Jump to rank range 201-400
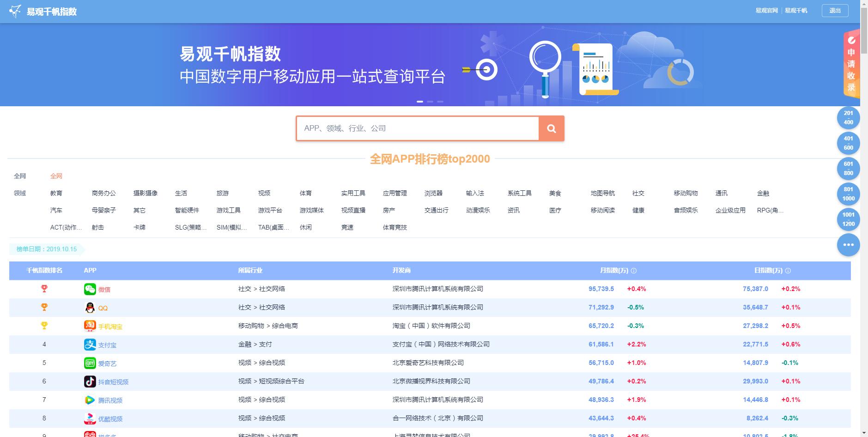Viewport: 868px width, 437px height. (x=848, y=118)
